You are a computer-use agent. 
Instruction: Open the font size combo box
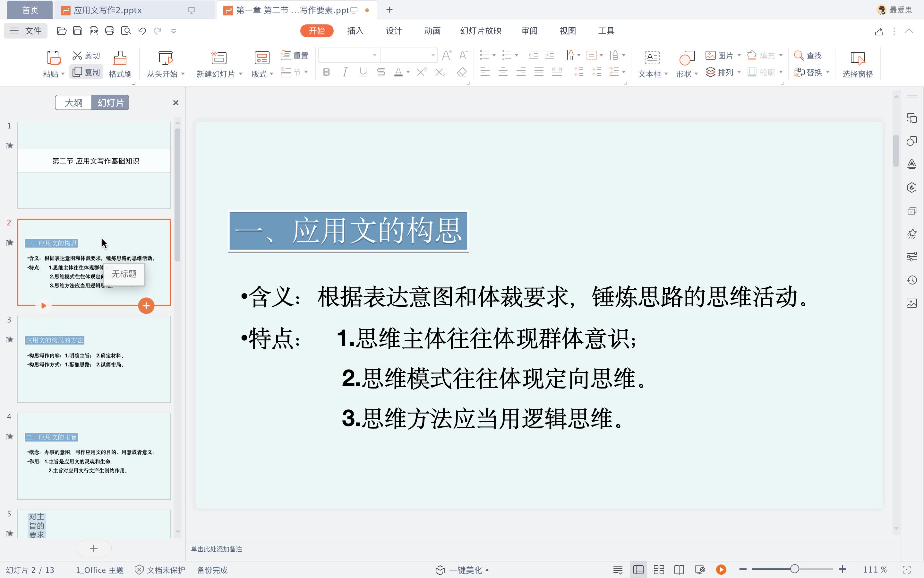coord(408,56)
